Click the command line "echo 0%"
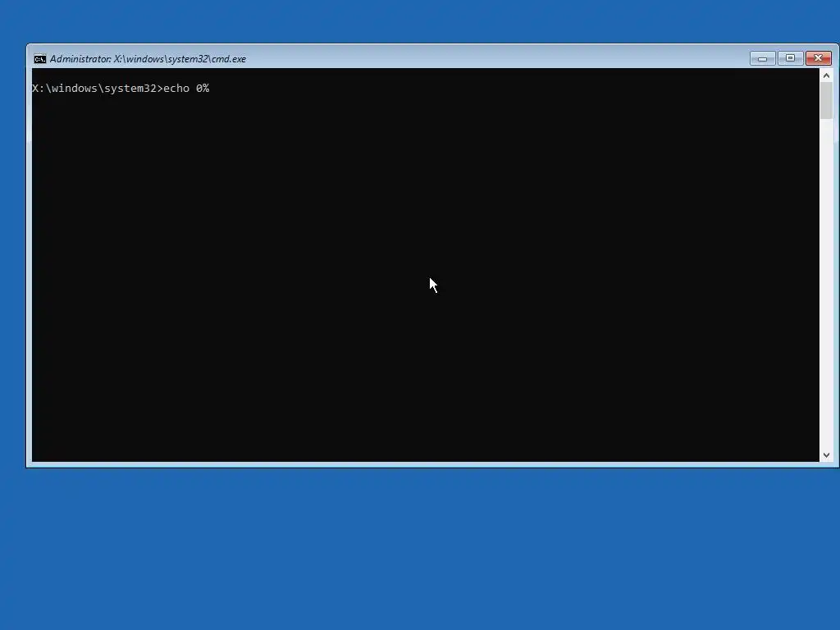 coord(186,89)
